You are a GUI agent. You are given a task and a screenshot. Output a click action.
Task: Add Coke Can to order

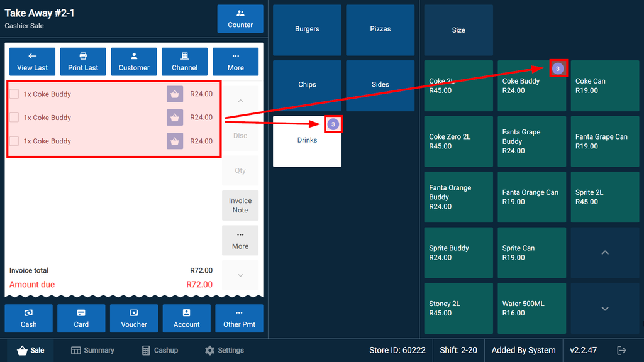[605, 85]
